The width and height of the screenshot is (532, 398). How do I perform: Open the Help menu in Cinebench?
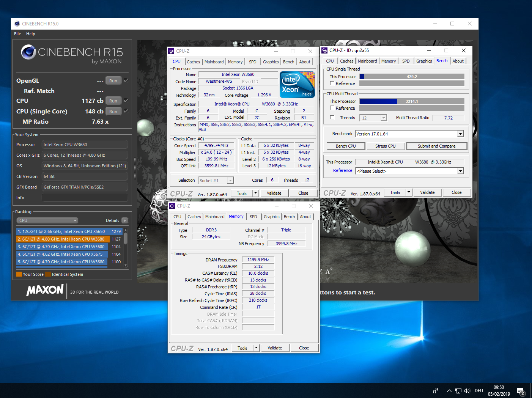pos(31,34)
